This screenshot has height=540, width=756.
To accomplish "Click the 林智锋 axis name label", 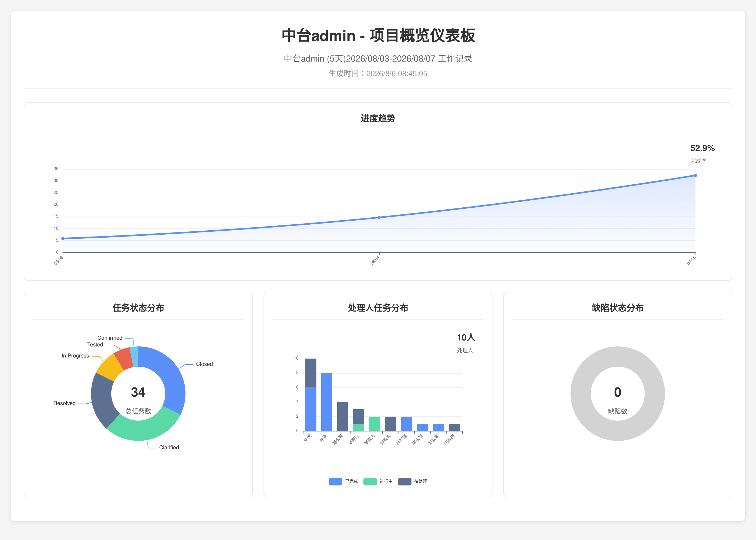I will [401, 440].
